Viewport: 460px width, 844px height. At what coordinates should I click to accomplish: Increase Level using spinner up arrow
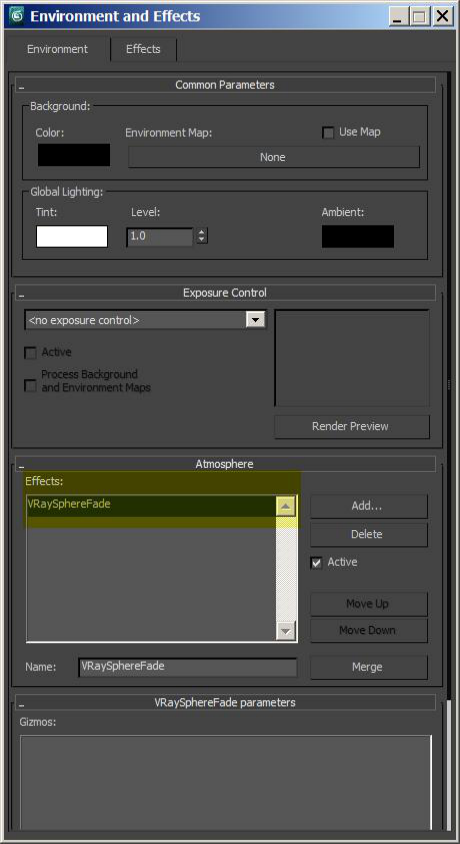[x=202, y=232]
